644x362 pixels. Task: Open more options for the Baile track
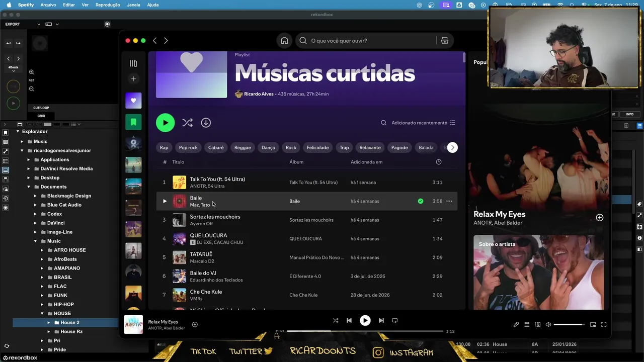[x=449, y=201]
